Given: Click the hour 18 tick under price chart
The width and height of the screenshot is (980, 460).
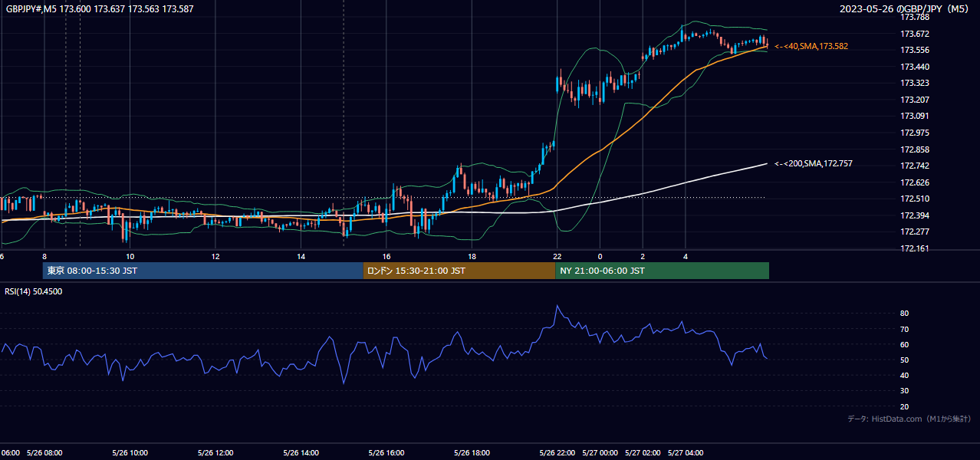Looking at the screenshot, I should [472, 257].
